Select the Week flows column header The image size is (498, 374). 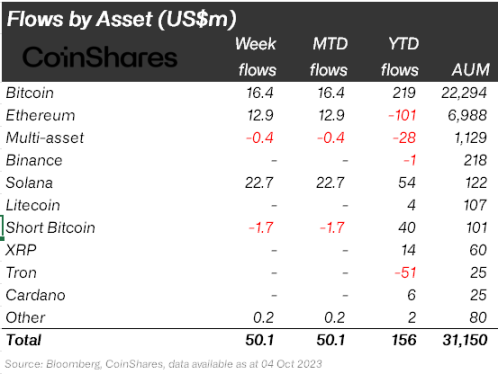click(x=256, y=57)
